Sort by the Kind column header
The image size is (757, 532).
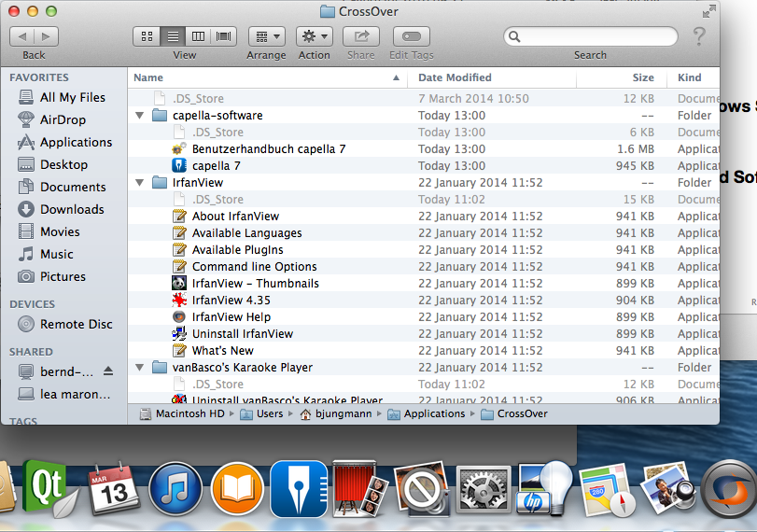pos(694,77)
